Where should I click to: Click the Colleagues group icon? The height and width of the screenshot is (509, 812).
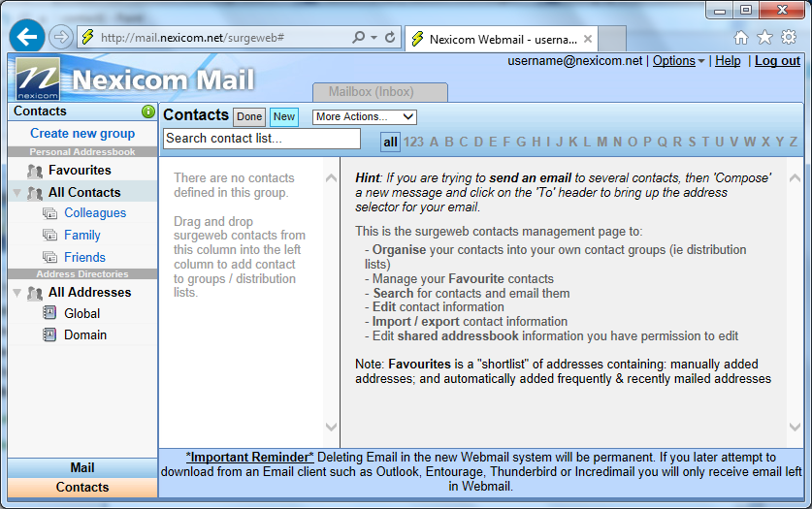tap(49, 213)
